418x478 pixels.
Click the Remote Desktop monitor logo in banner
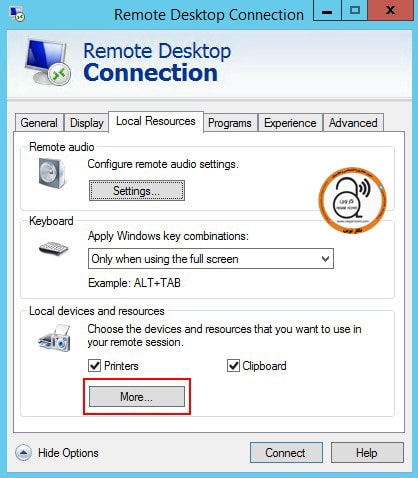click(47, 62)
